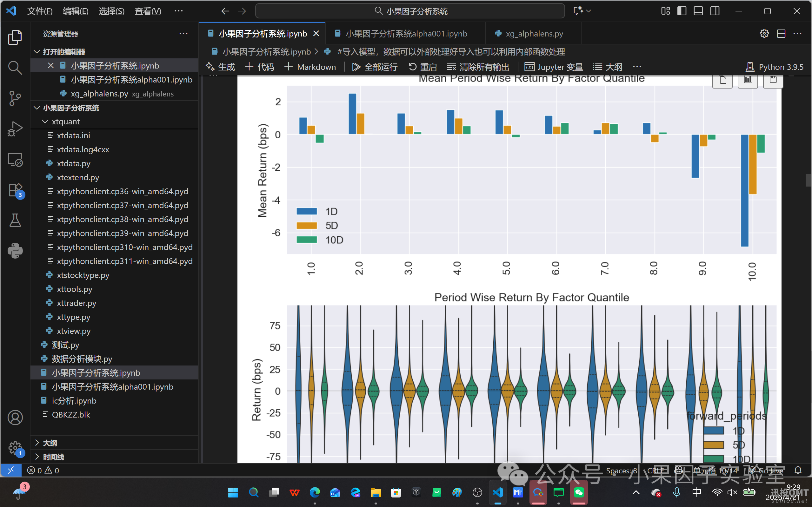Run all notebook cells with 全部运行
Viewport: 812px width, 507px height.
tap(375, 67)
